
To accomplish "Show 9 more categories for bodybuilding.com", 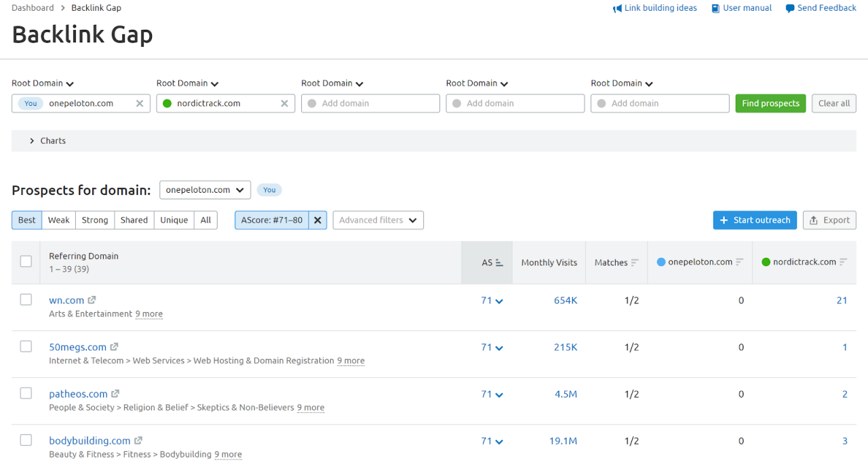I will coord(228,455).
